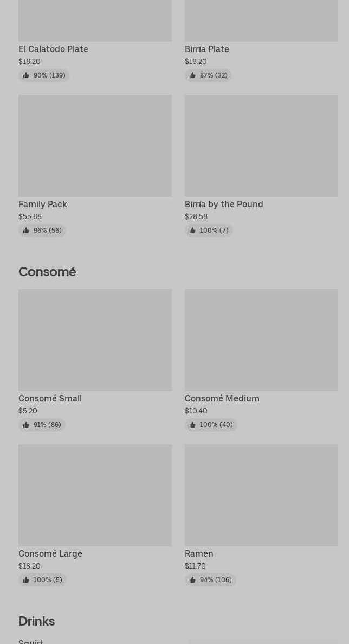
Task: Open the Family Pack item photo
Action: click(95, 146)
